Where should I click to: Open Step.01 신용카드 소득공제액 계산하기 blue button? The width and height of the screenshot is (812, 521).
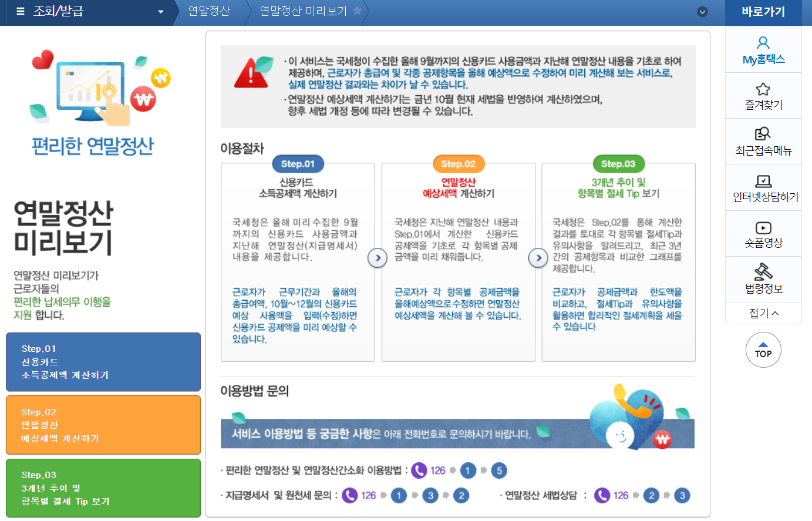coord(103,362)
